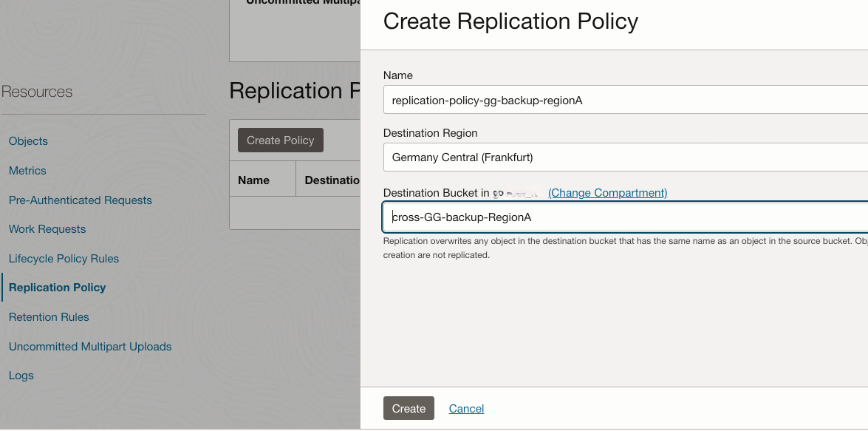This screenshot has width=868, height=431.
Task: Select Replication Policy in Resources
Action: coord(57,288)
